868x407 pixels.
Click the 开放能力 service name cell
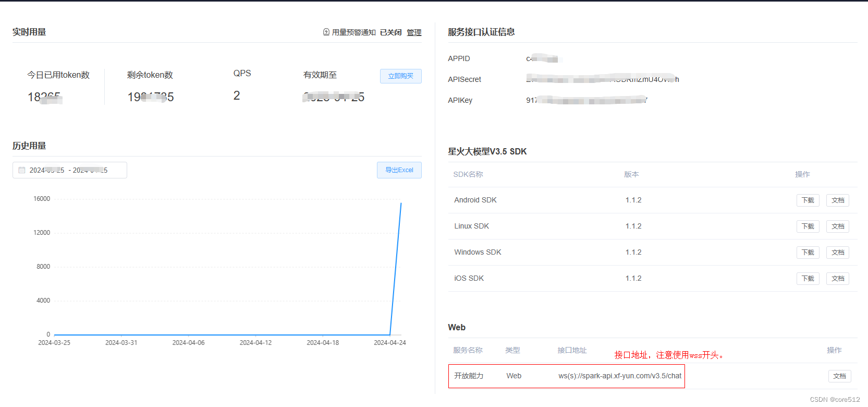[469, 376]
